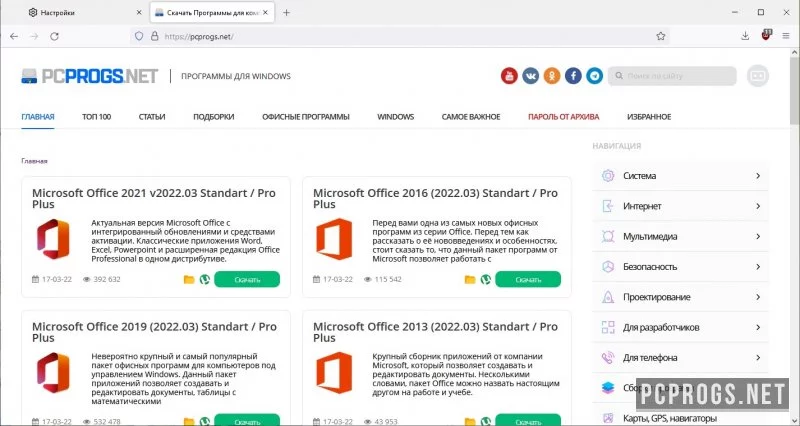
Task: Open the ПАРОЛЬ ОТ АРХИВА menu item
Action: tap(564, 117)
